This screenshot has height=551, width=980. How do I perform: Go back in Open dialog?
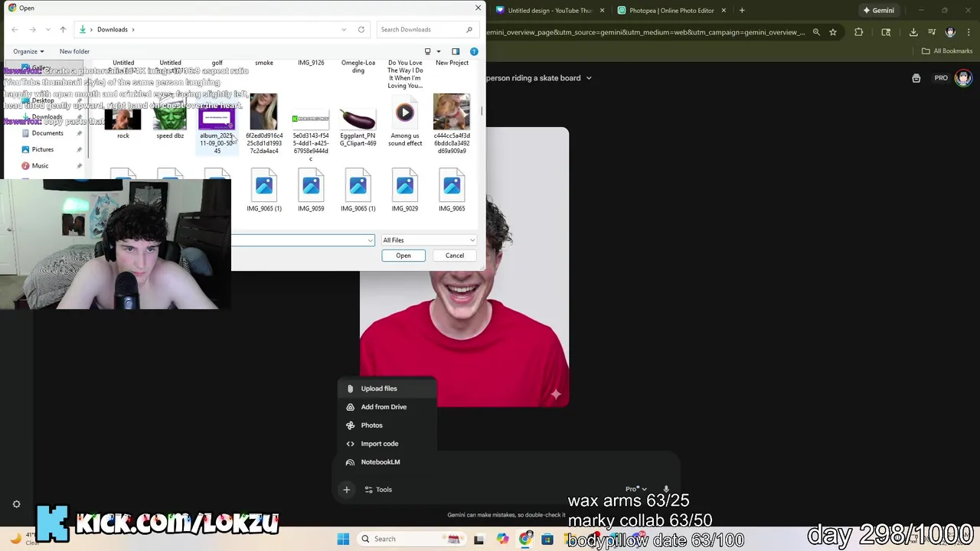click(15, 30)
